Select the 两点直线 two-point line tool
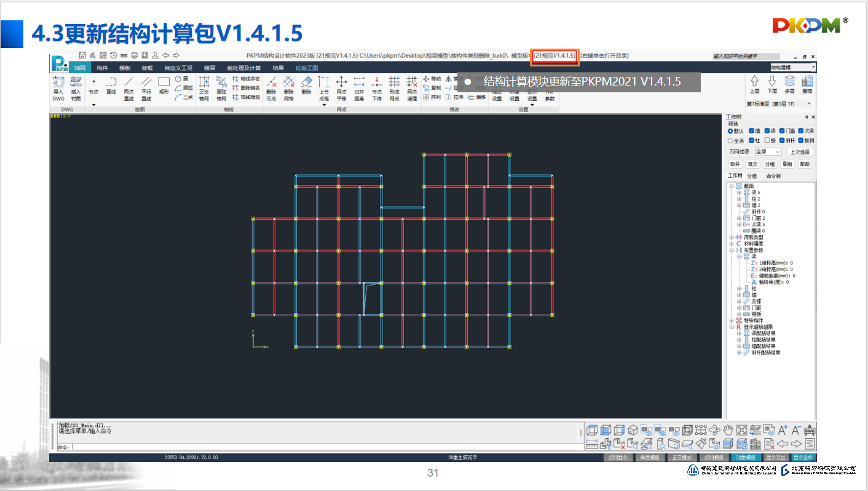Screen dimensions: 868x491 point(128,89)
